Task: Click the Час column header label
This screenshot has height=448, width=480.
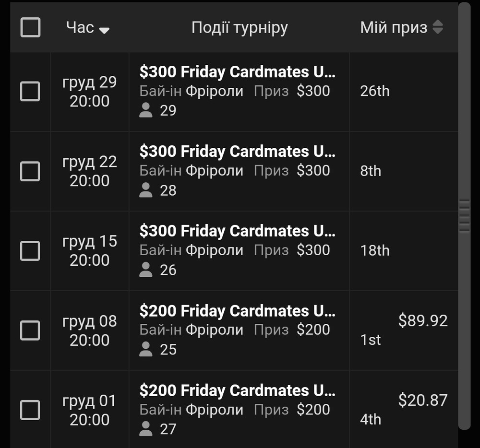Action: click(80, 27)
